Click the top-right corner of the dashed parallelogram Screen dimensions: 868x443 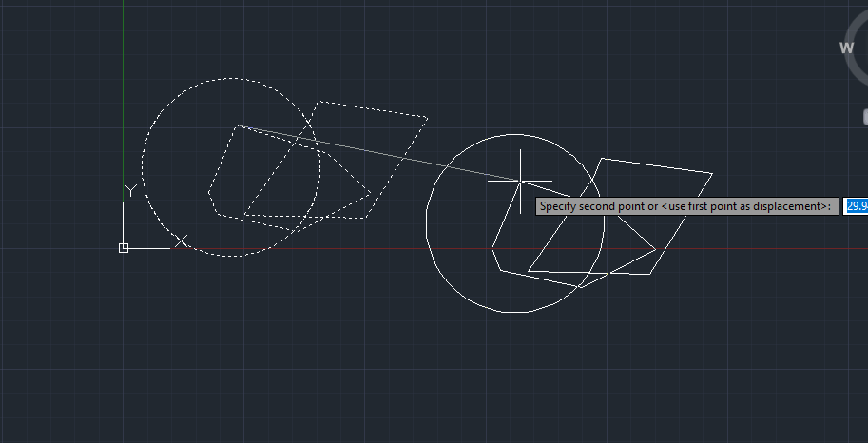(x=428, y=118)
